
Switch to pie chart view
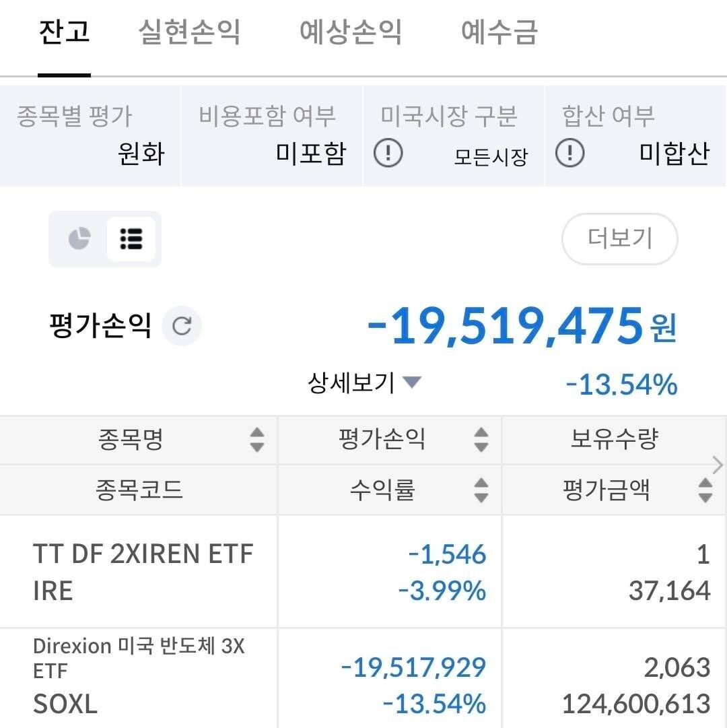(80, 239)
